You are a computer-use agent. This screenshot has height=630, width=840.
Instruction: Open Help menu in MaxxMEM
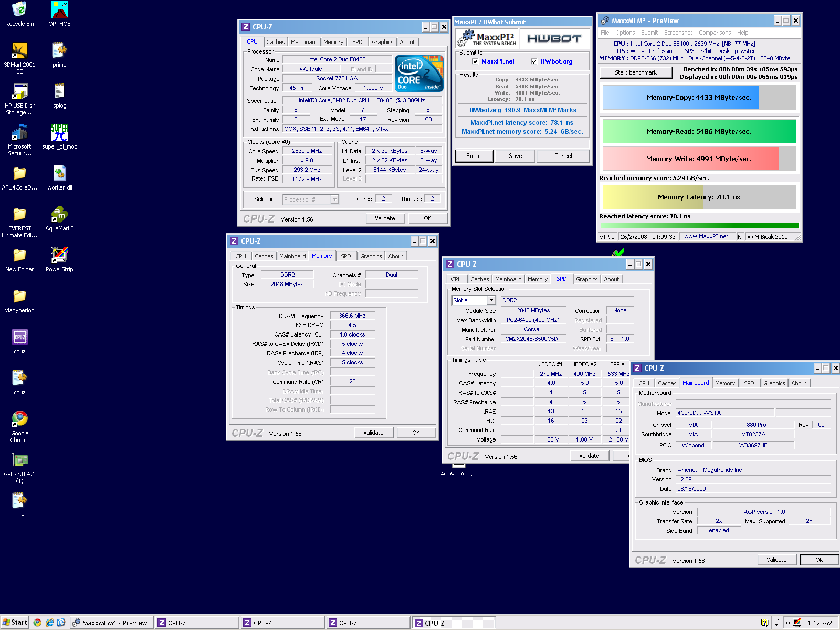[742, 33]
